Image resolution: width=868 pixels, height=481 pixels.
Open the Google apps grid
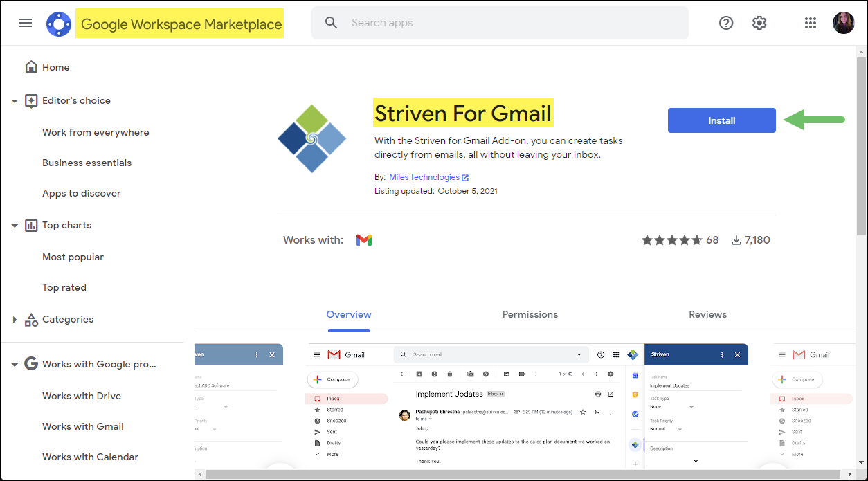coord(811,23)
